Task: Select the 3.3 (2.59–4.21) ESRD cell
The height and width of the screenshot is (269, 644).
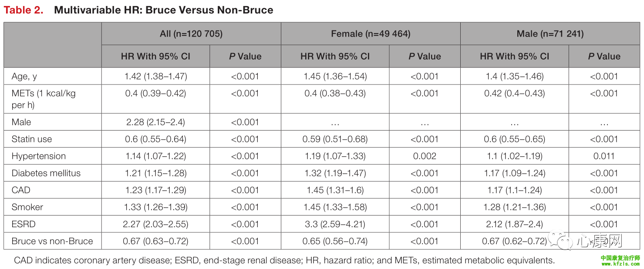Action: [335, 224]
